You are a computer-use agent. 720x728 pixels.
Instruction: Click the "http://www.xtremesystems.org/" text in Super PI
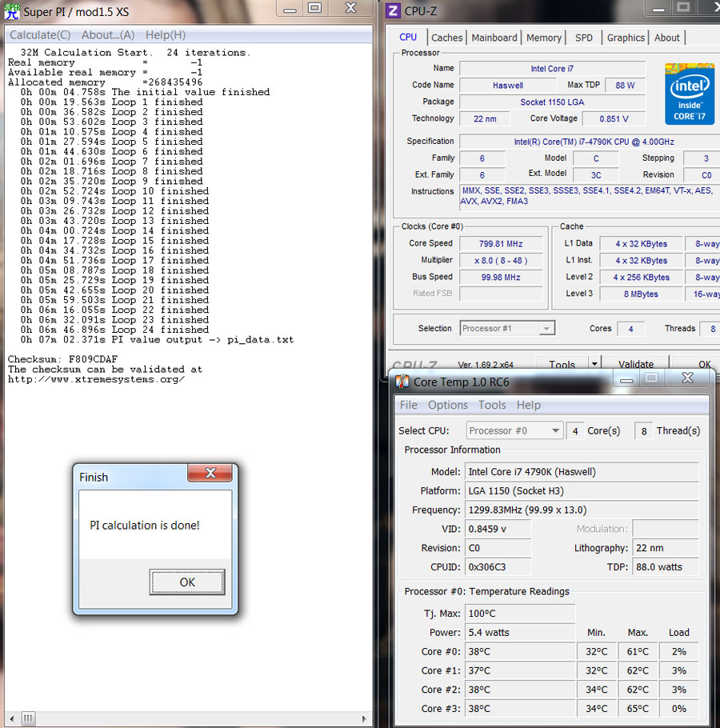96,379
